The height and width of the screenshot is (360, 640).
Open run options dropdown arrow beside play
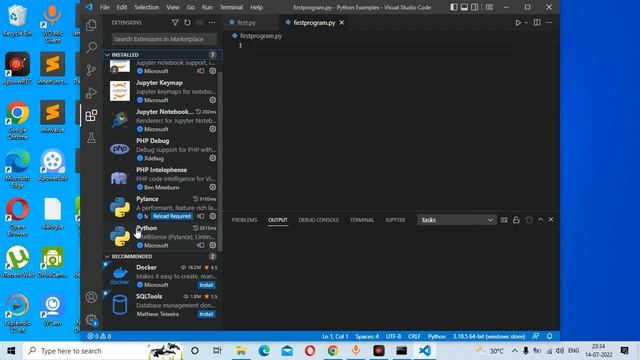(x=526, y=23)
